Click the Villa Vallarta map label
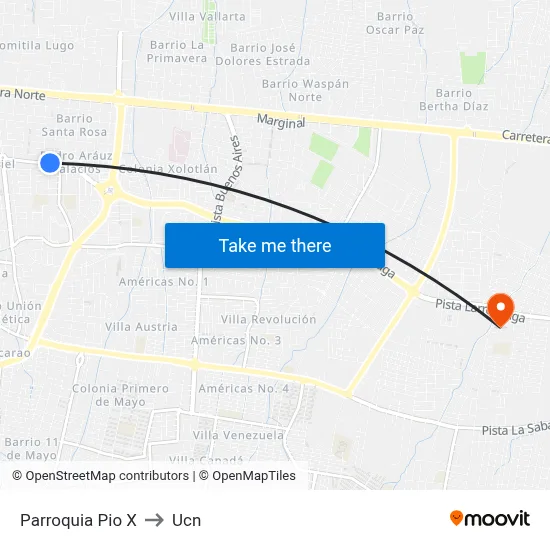 pyautogui.click(x=207, y=16)
